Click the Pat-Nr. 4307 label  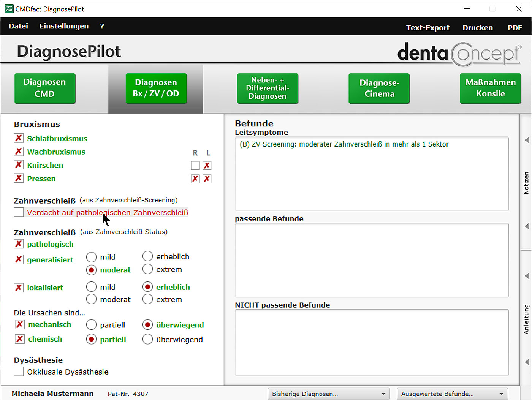pos(128,394)
